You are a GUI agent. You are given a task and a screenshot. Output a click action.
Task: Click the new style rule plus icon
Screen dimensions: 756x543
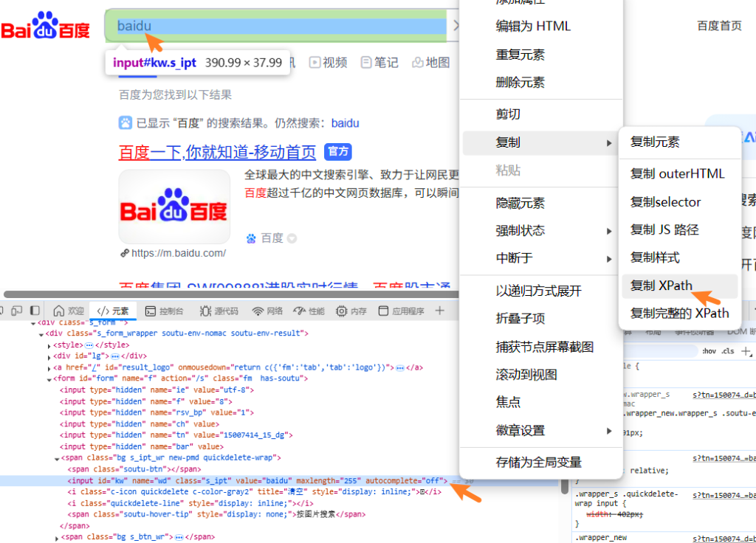tap(746, 351)
